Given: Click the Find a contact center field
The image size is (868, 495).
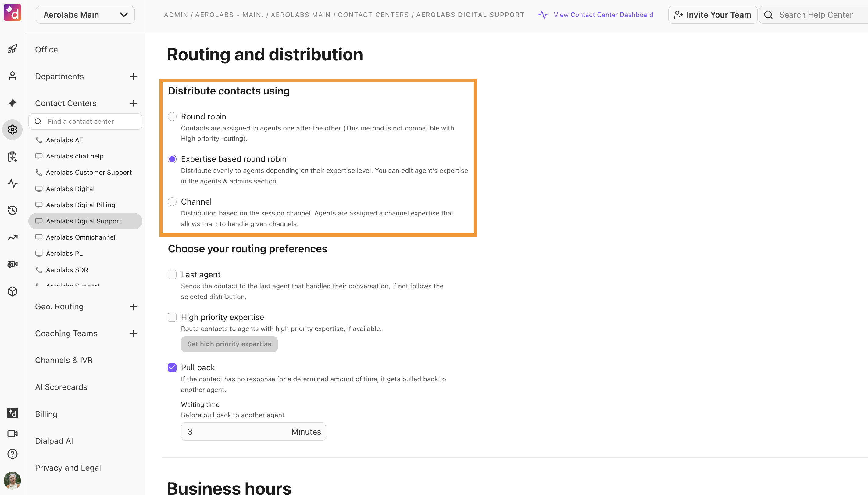Looking at the screenshot, I should click(x=85, y=122).
